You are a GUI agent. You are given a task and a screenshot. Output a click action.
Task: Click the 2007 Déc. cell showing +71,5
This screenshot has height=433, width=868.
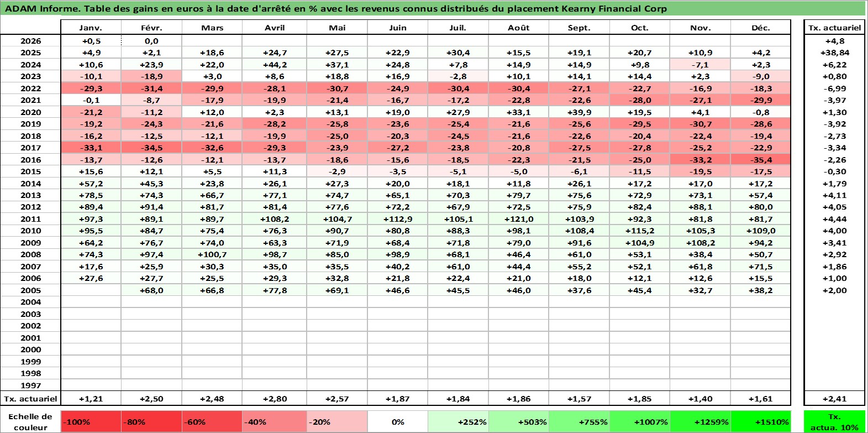click(761, 267)
